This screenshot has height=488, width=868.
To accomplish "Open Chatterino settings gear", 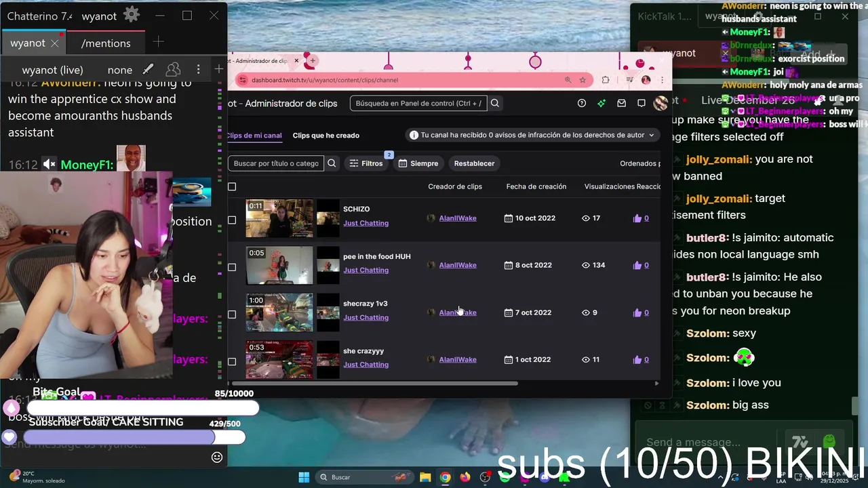I will click(x=132, y=15).
